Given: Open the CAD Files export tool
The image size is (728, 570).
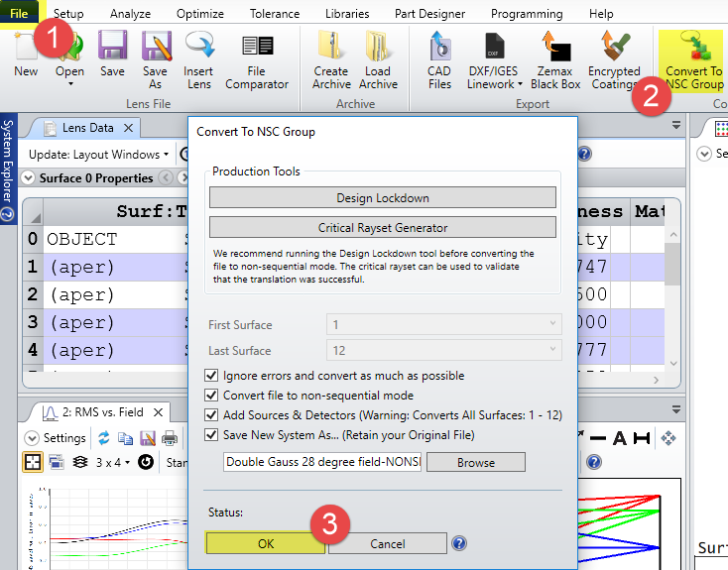Looking at the screenshot, I should coord(439,59).
